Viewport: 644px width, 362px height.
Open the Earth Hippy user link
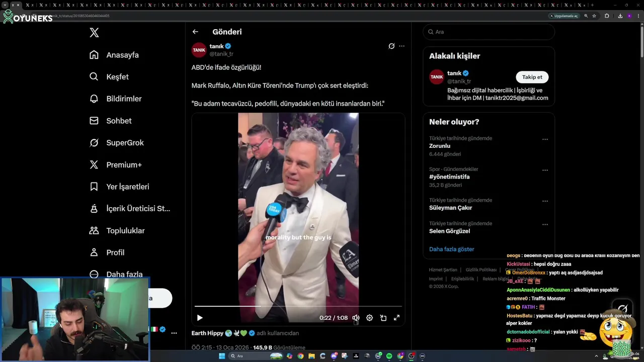pyautogui.click(x=207, y=333)
